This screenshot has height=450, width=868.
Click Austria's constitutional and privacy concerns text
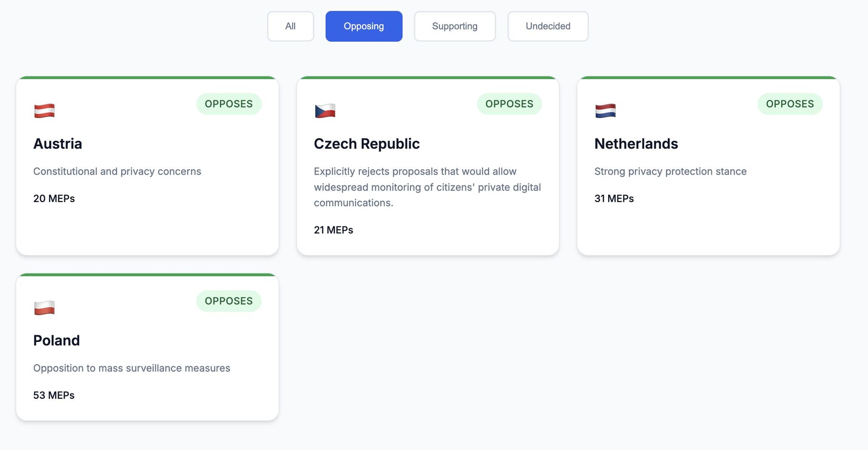(117, 171)
